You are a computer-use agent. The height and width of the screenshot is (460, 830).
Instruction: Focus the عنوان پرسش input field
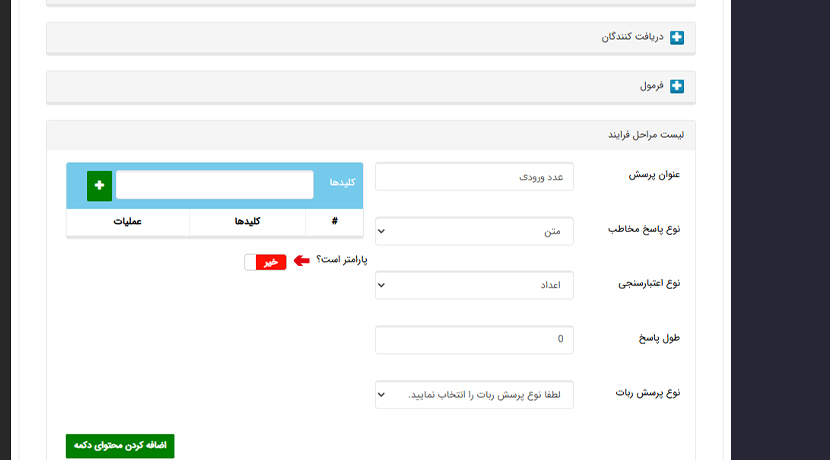pyautogui.click(x=474, y=177)
